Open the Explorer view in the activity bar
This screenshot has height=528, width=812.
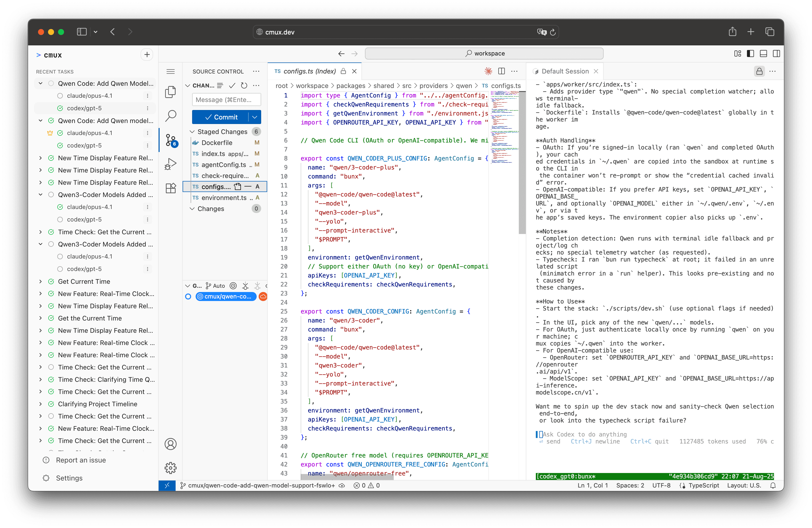pyautogui.click(x=170, y=92)
